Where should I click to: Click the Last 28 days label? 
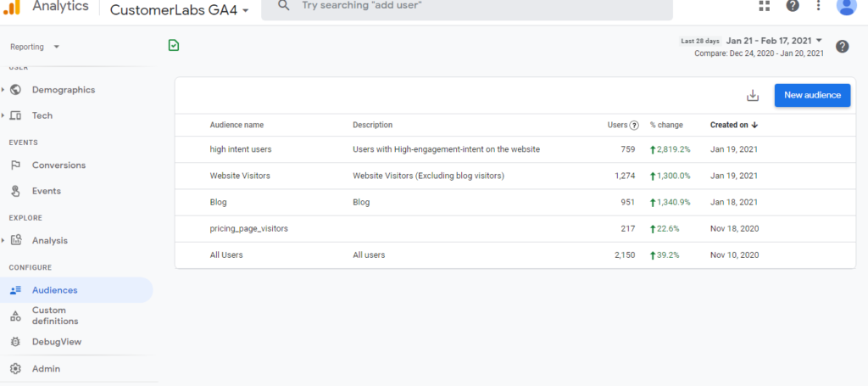coord(700,41)
